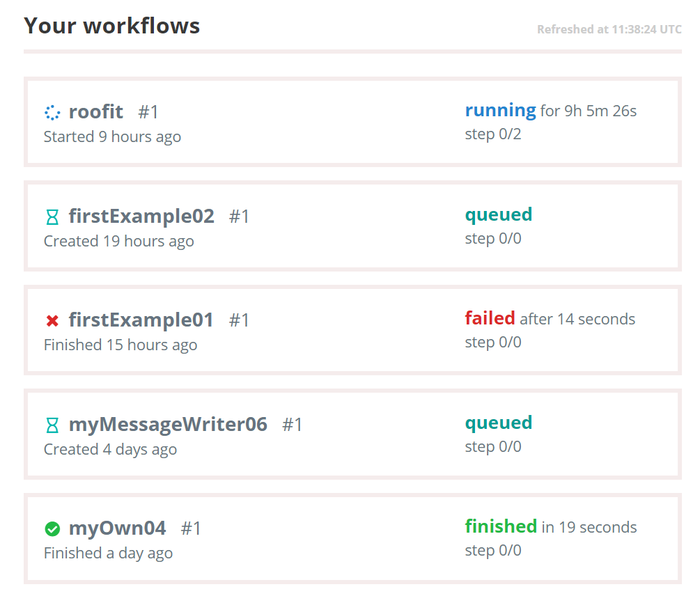
Task: Click the queued status of myMessageWriter06
Action: (x=498, y=423)
